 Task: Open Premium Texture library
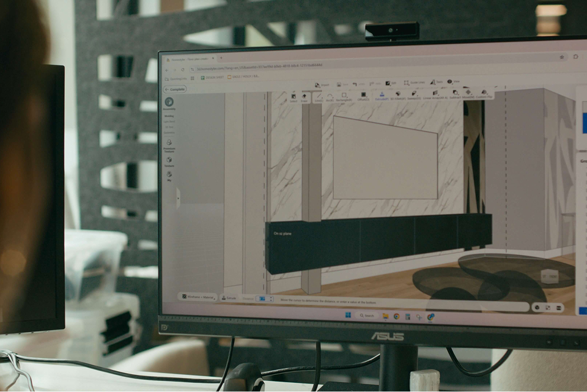[169, 144]
